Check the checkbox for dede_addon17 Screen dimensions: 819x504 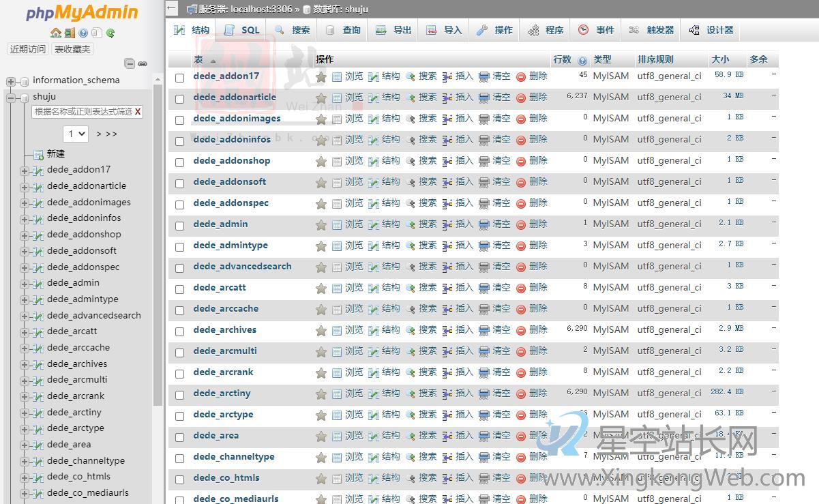(x=179, y=77)
